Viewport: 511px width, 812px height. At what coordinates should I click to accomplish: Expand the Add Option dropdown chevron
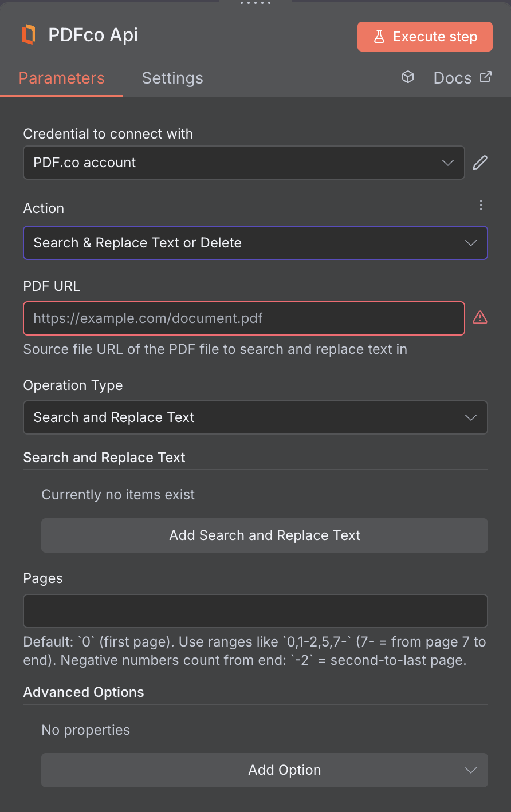tap(470, 770)
